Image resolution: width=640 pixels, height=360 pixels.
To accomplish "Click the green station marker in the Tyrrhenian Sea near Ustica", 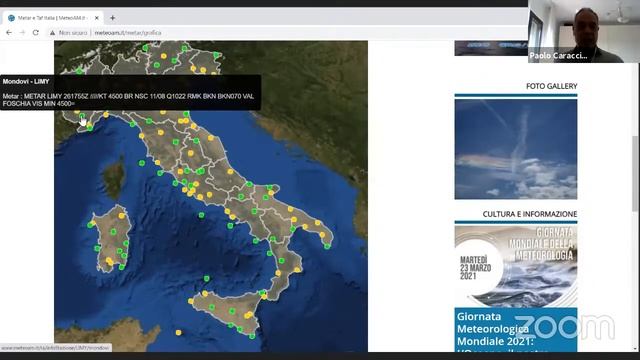I will (x=207, y=279).
